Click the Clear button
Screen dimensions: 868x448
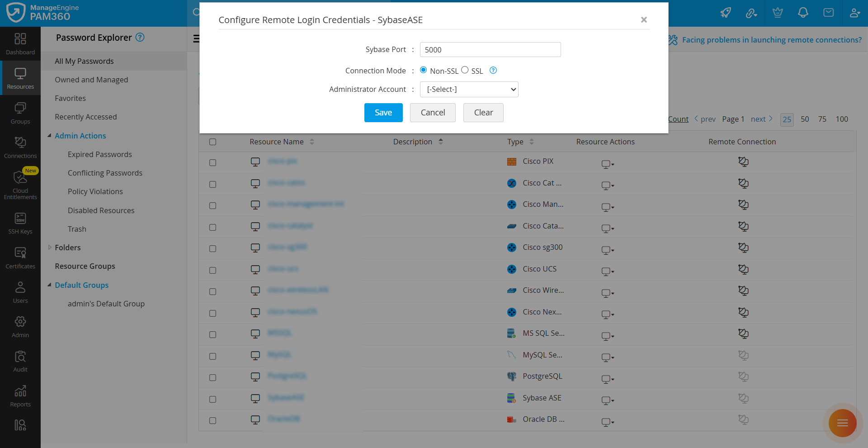click(x=483, y=113)
